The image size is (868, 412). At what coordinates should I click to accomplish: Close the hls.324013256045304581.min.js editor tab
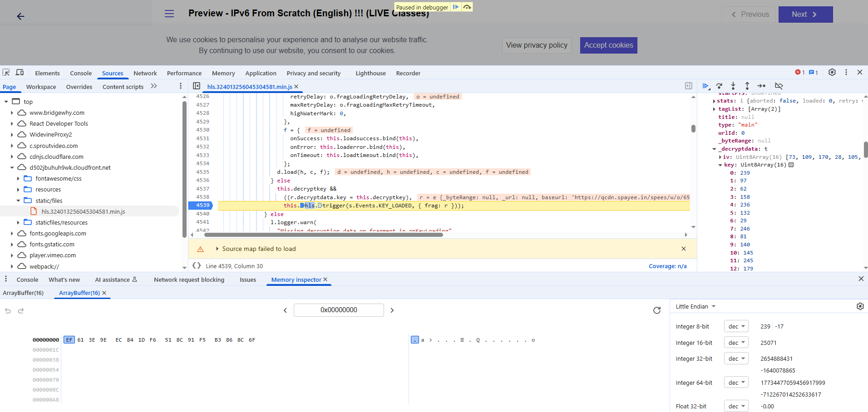click(296, 86)
